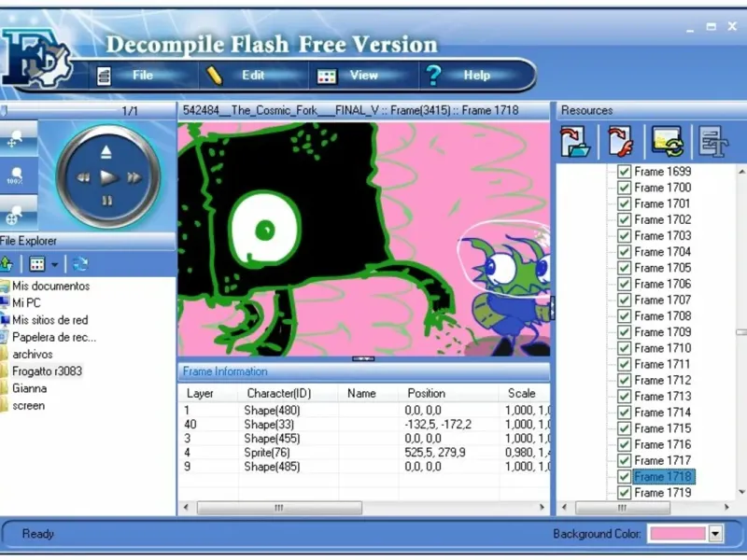
Task: Uncheck the Frame 1702 checkbox
Action: point(624,219)
